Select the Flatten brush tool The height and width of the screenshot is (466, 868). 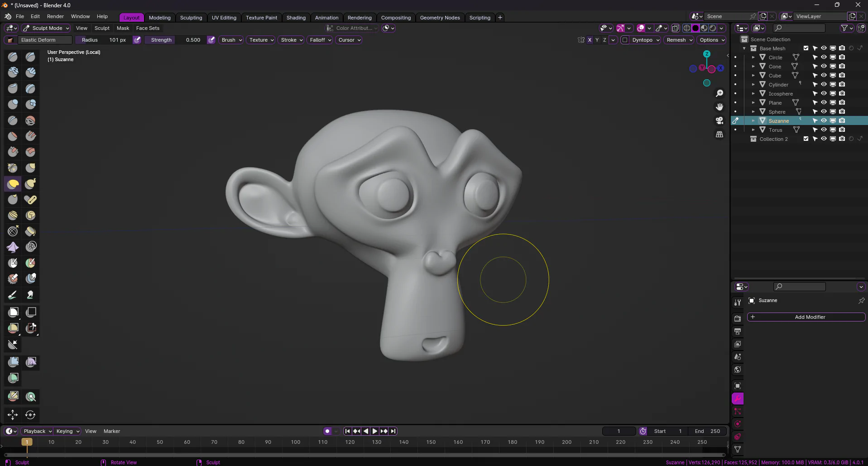13,136
